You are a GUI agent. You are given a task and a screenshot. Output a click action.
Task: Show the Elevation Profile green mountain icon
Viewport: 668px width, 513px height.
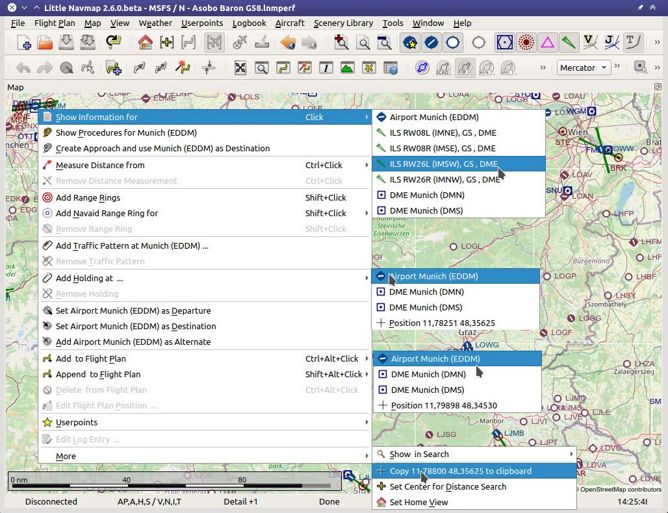(347, 68)
